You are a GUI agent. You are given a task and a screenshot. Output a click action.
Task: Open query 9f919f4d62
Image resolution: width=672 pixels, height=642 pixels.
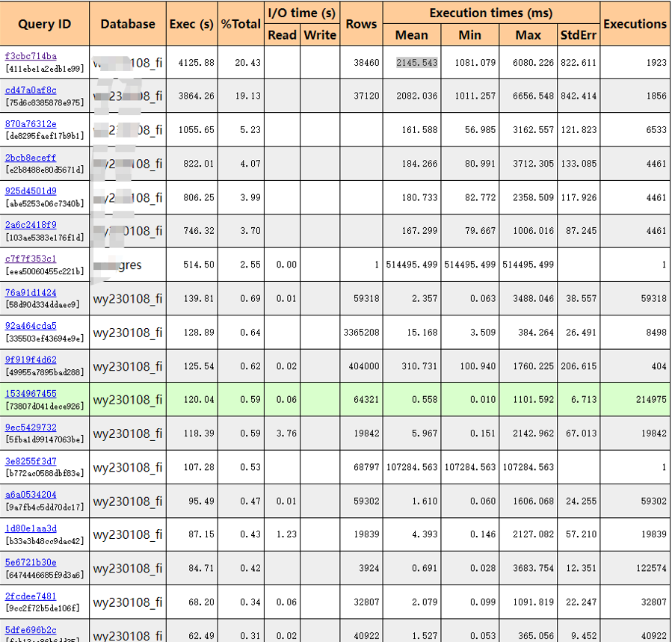pos(31,360)
